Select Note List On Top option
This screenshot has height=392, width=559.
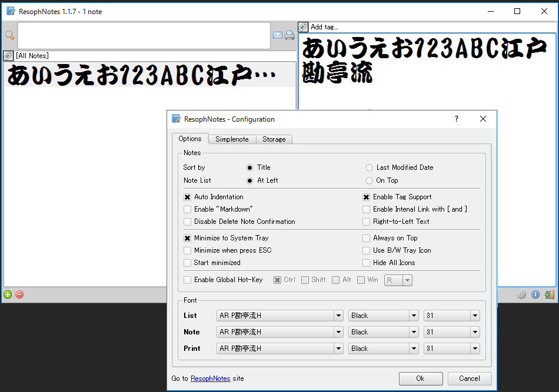[x=370, y=180]
